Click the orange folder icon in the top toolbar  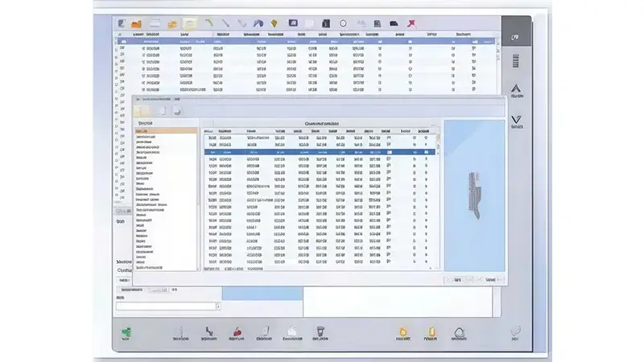(x=136, y=24)
